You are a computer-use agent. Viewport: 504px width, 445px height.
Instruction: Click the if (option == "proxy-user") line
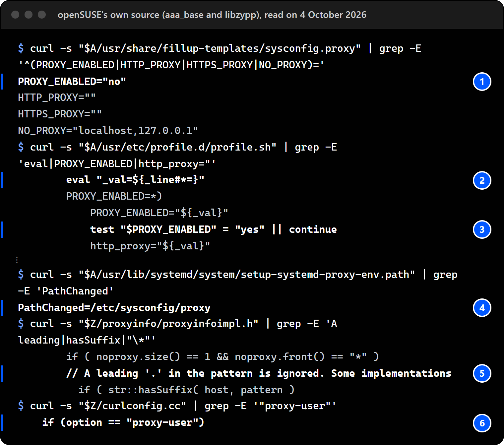tap(123, 422)
